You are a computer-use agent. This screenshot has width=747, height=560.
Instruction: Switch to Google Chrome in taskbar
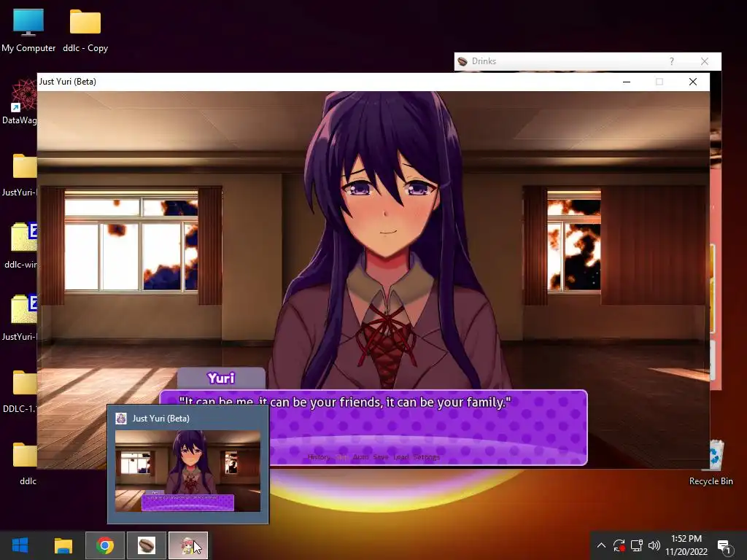tap(105, 545)
